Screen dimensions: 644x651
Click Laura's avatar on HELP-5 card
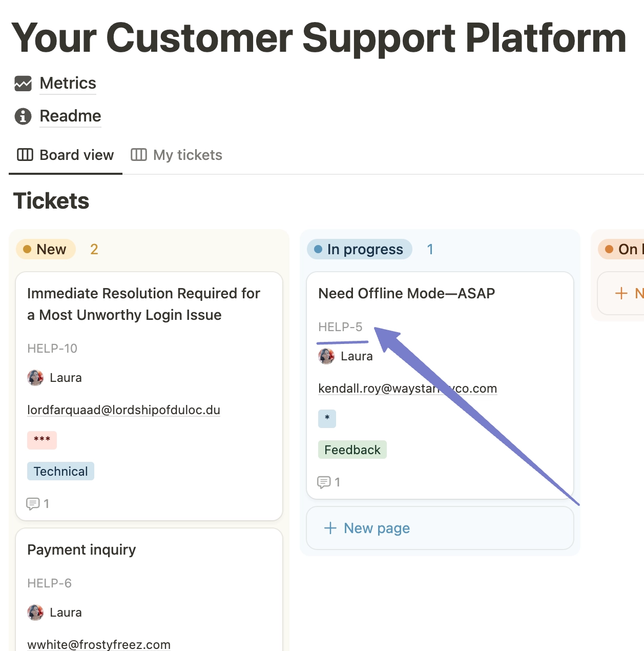tap(326, 356)
